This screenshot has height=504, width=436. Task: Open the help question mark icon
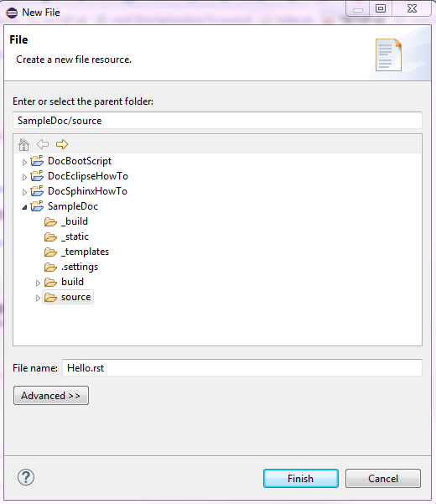click(x=26, y=477)
